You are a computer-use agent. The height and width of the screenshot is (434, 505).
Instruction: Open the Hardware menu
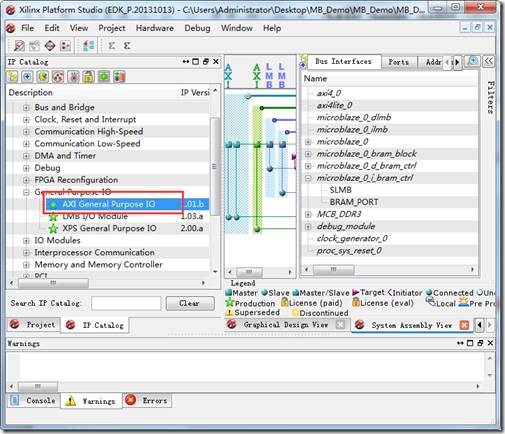click(155, 28)
